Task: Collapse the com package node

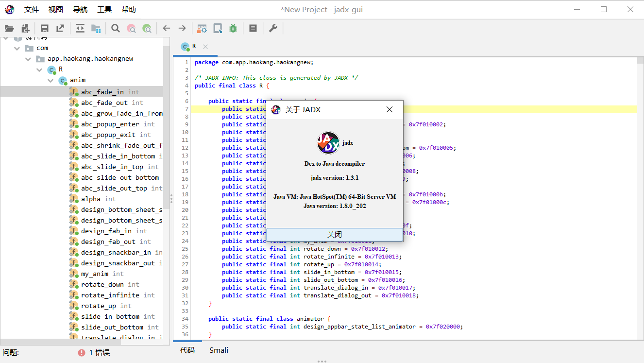Action: [x=17, y=48]
